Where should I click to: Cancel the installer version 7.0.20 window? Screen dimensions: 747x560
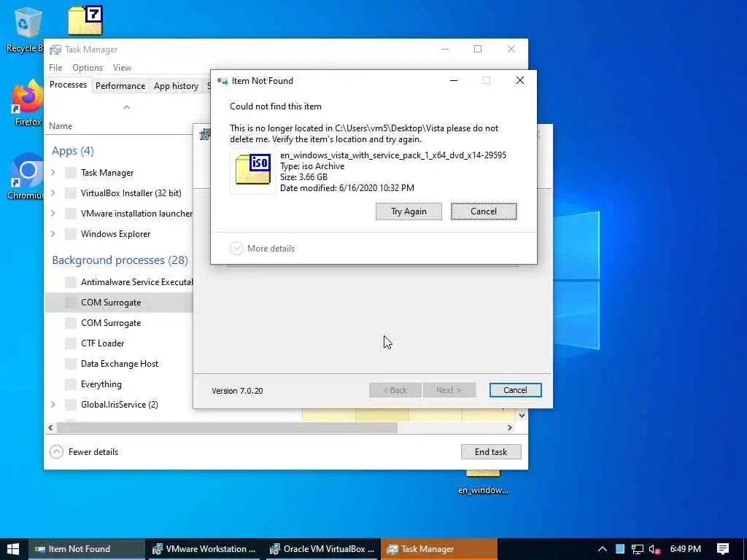tap(515, 390)
